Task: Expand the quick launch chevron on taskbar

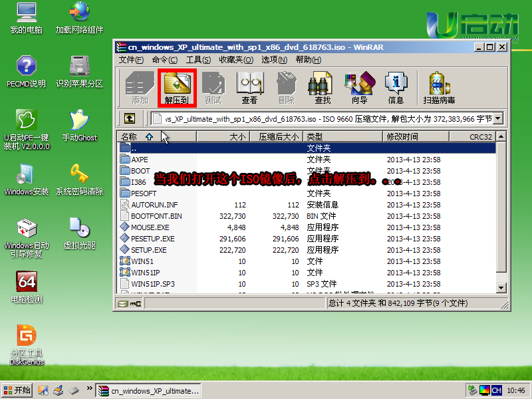Action: coord(89,388)
